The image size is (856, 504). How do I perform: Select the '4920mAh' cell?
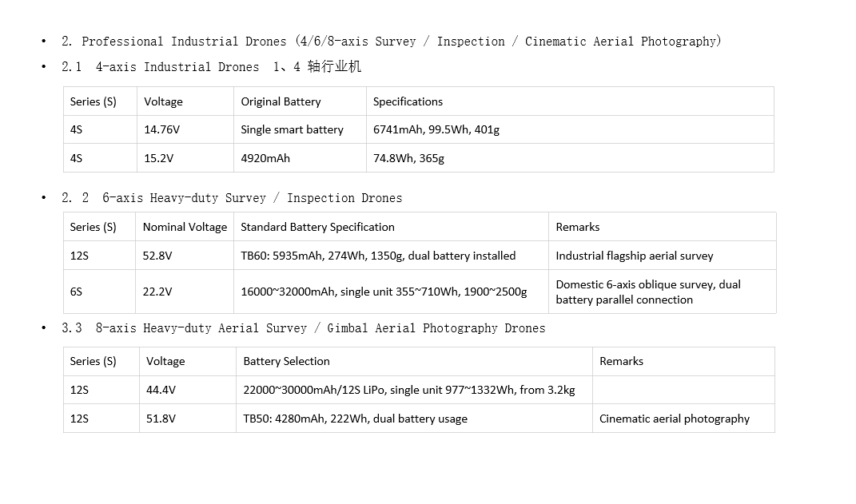[x=300, y=158]
